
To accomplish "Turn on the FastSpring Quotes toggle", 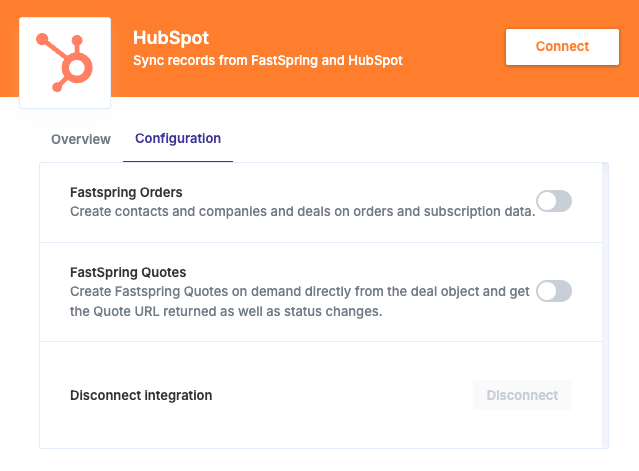I will coord(553,291).
